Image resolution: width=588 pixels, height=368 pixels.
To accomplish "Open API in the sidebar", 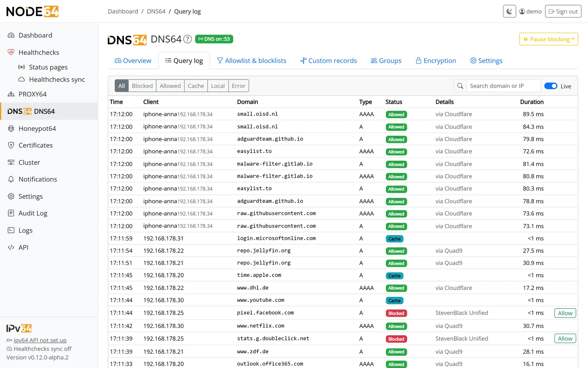I will [49, 247].
